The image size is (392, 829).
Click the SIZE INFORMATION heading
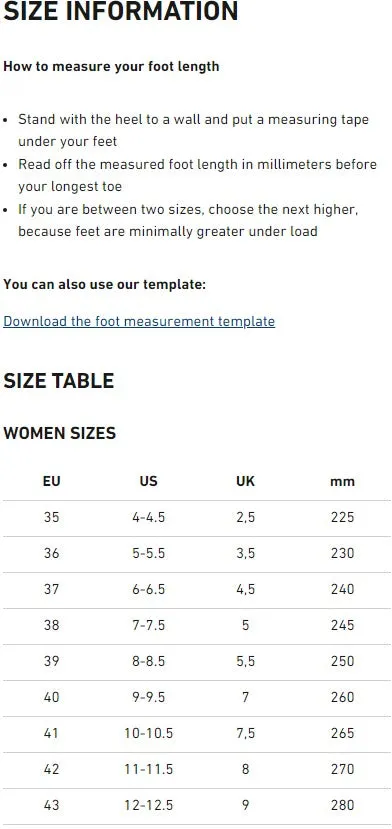pos(121,11)
